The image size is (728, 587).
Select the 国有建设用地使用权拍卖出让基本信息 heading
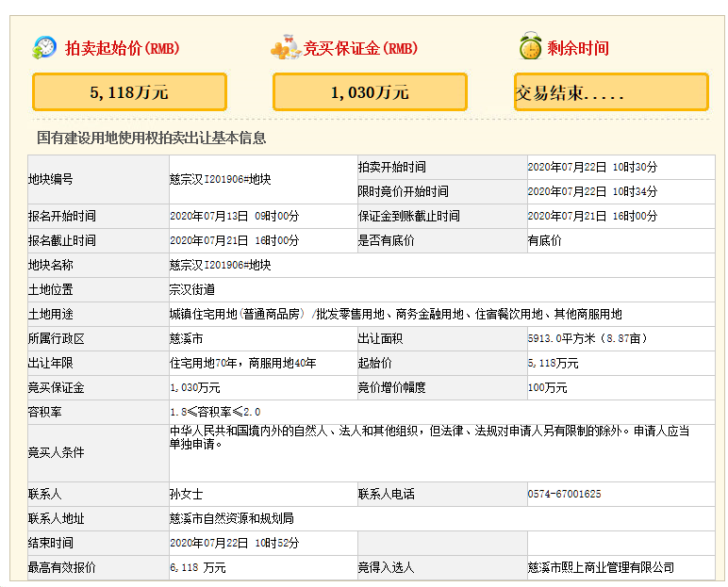(x=151, y=139)
